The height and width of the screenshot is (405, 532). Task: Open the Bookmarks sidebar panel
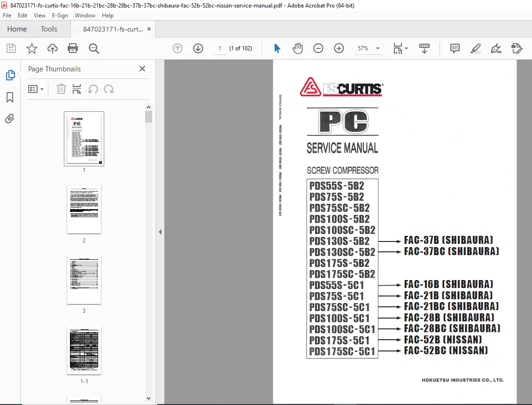pos(10,97)
